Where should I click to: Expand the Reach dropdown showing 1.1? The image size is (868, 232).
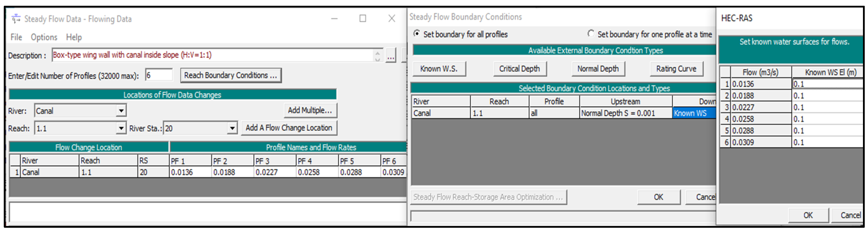121,128
